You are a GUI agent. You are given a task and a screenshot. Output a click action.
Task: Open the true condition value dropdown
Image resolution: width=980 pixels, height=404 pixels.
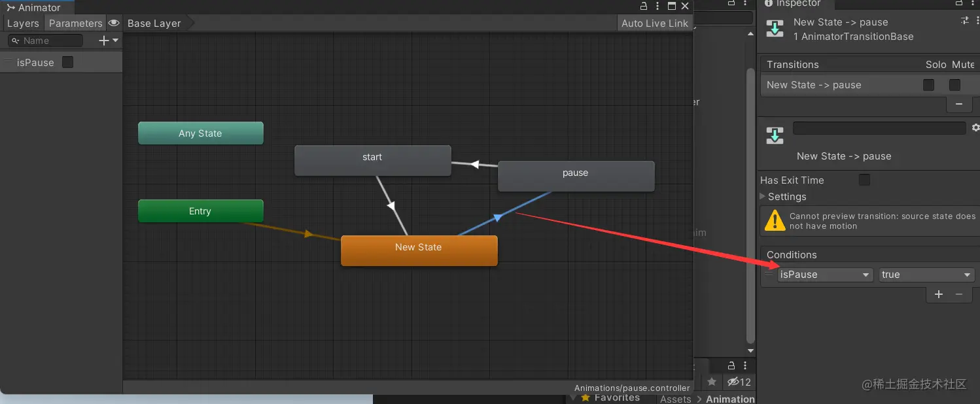(927, 275)
